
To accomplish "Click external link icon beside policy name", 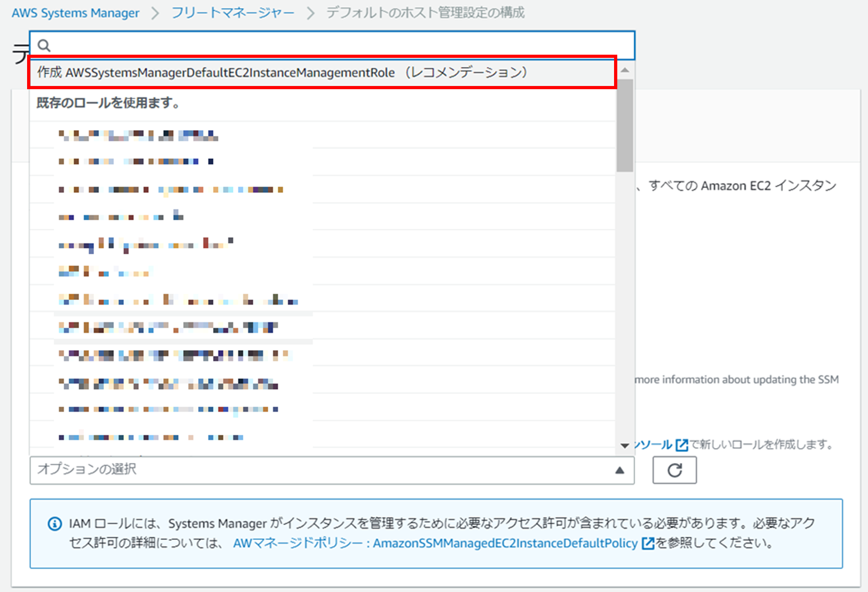I will [x=648, y=543].
